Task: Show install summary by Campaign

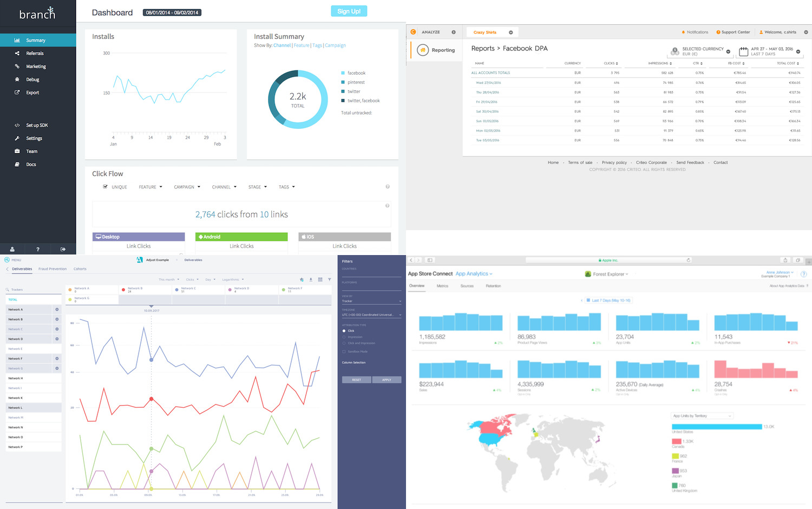Action: coord(335,45)
